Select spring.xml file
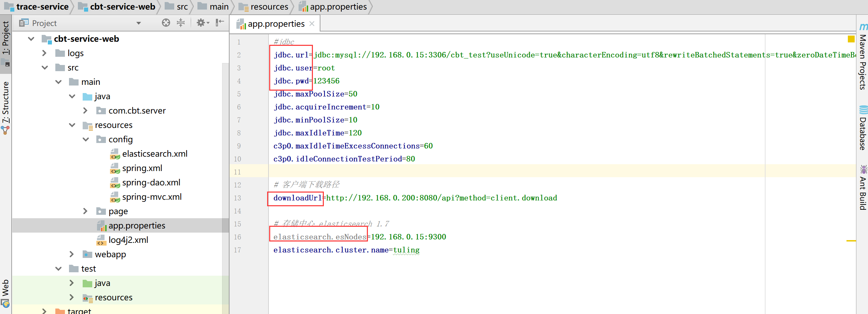The image size is (868, 314). (136, 168)
